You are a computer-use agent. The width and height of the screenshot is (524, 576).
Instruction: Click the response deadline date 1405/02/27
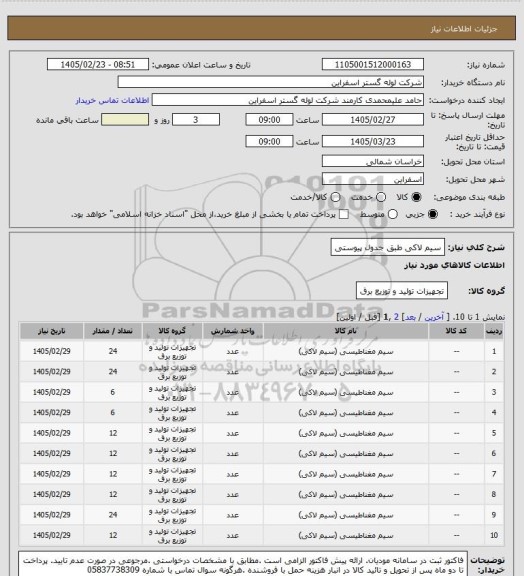(x=373, y=120)
